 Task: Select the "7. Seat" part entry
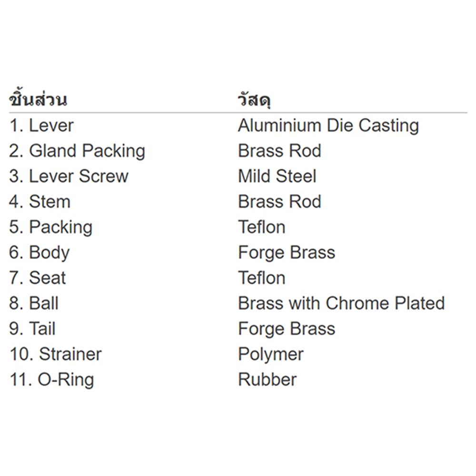38,278
